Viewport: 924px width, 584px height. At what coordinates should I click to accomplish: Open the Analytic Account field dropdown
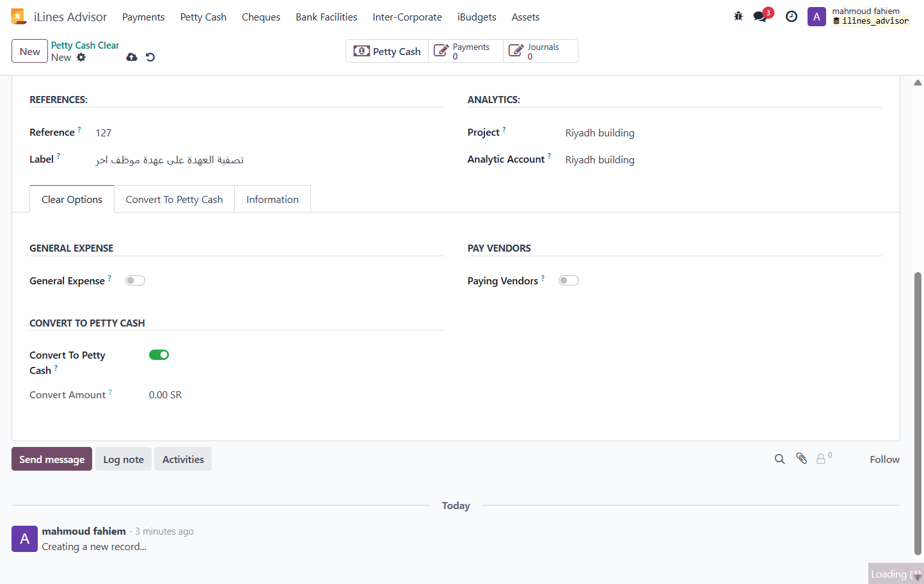pyautogui.click(x=723, y=159)
